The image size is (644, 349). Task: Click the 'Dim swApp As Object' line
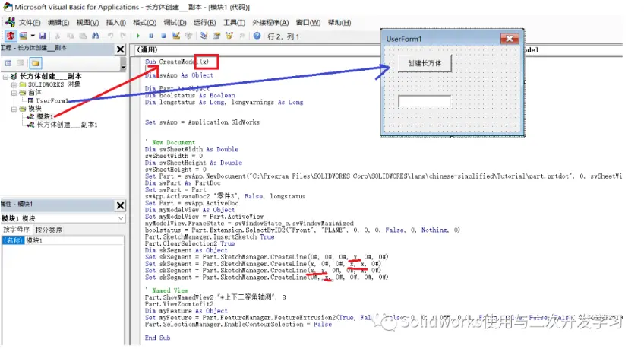178,75
